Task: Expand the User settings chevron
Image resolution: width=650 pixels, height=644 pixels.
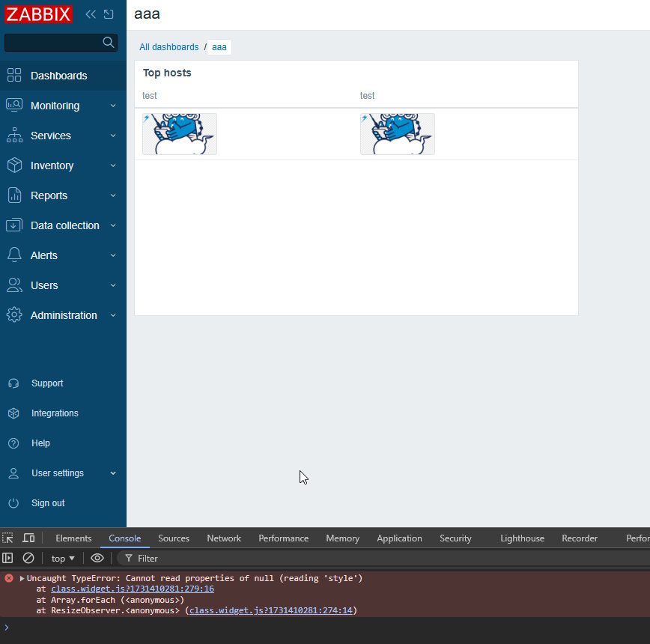Action: click(113, 473)
